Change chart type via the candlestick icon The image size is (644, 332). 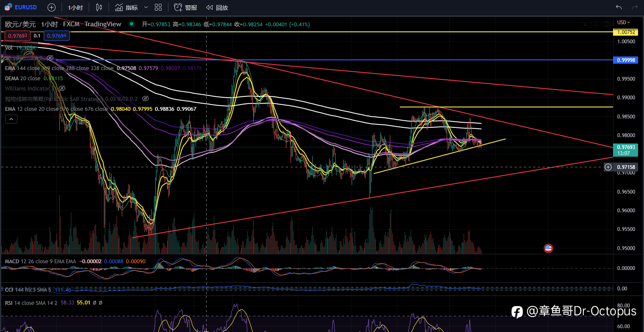(x=99, y=7)
